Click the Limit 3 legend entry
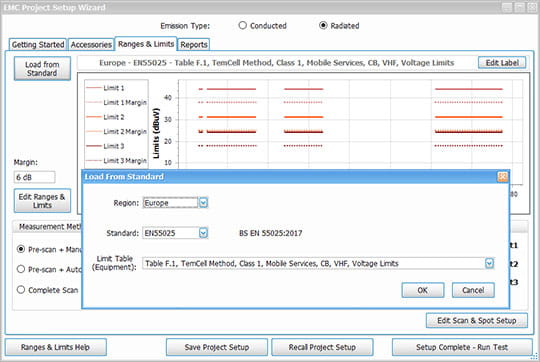 tap(105, 146)
